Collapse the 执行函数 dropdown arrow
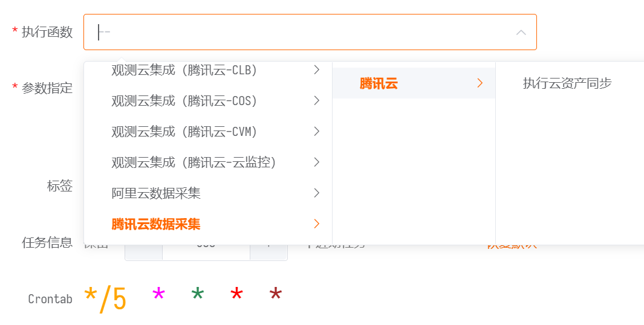The image size is (644, 325). (x=521, y=32)
